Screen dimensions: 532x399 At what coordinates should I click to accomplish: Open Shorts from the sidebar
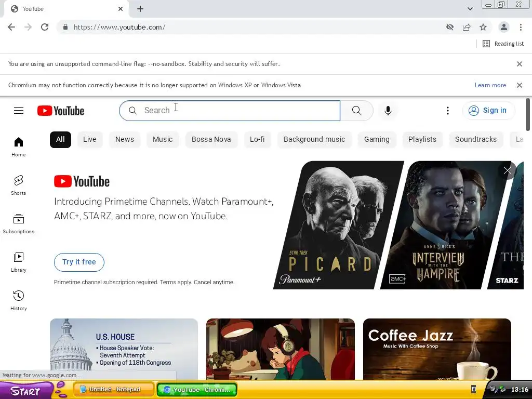pos(19,185)
